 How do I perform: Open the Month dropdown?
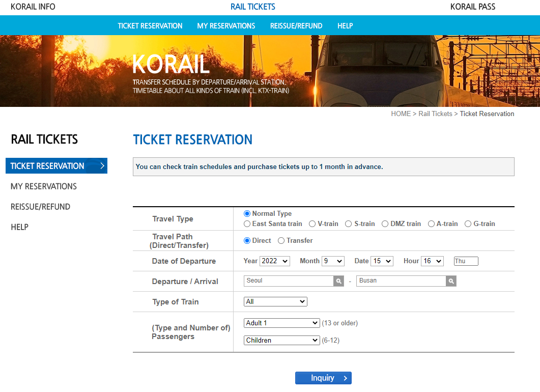pos(333,261)
